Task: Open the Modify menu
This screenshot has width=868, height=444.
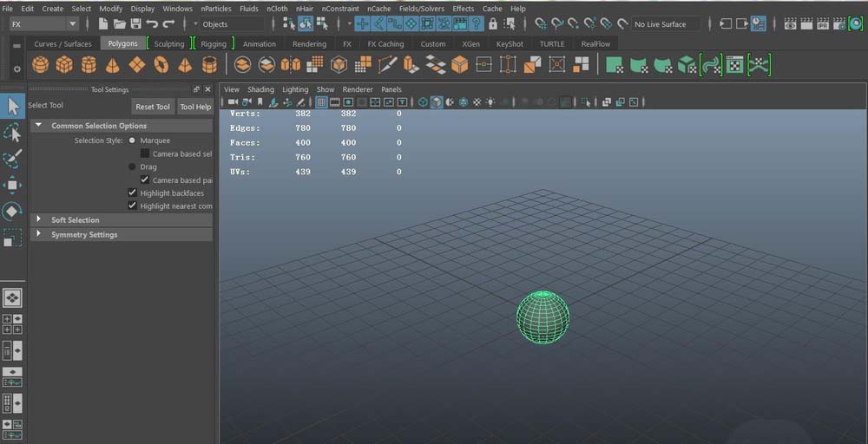Action: (111, 9)
